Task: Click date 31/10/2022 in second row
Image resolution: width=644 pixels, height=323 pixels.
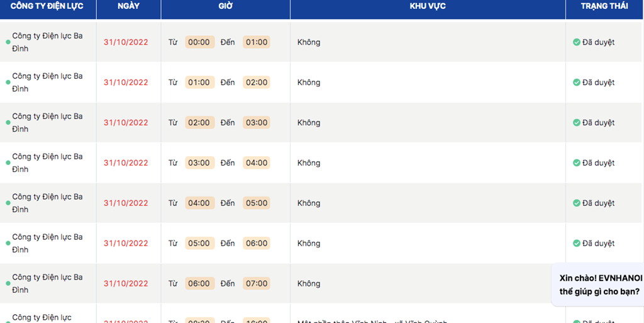Action: click(x=126, y=82)
